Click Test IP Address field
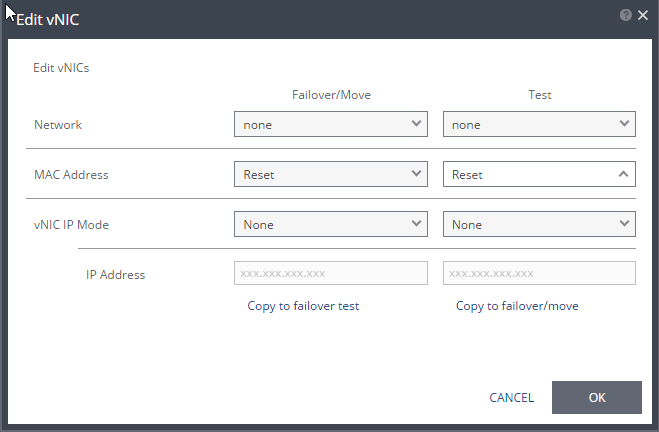 point(539,273)
